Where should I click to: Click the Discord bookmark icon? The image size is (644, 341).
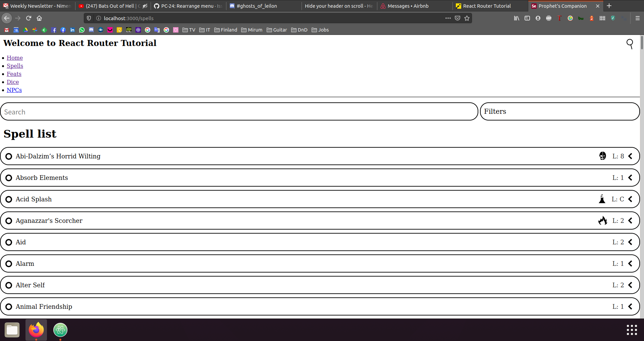(x=91, y=30)
